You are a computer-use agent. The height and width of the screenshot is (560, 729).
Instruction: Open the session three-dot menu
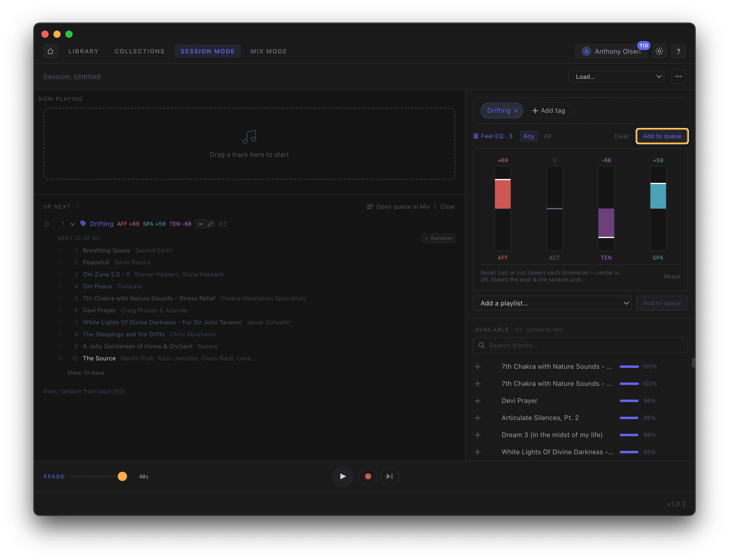point(678,76)
